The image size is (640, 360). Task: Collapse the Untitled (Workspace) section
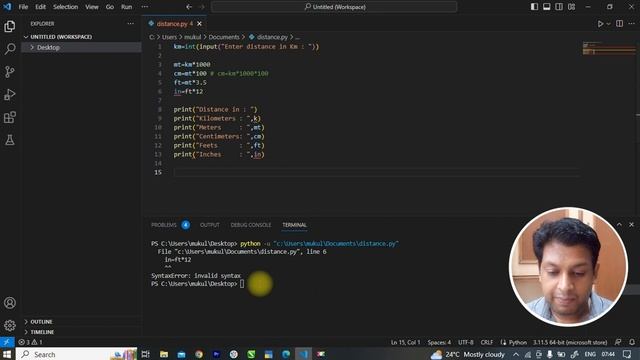click(x=81, y=37)
